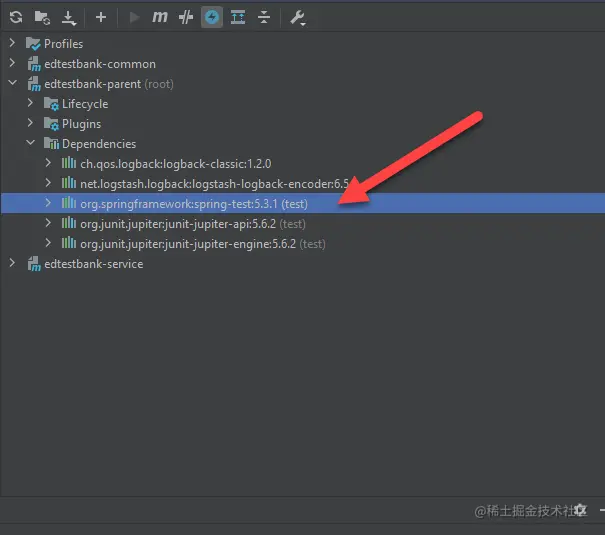Expand logstash-logback-encoder dependency

48,182
